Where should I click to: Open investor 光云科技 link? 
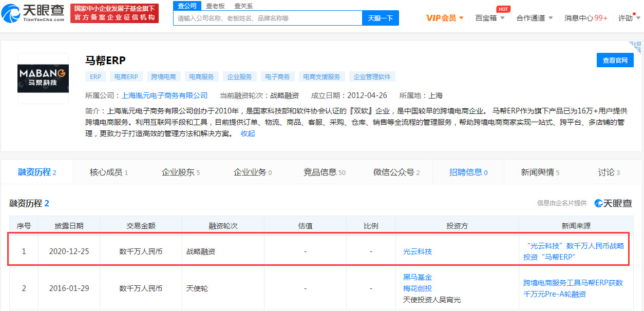418,251
